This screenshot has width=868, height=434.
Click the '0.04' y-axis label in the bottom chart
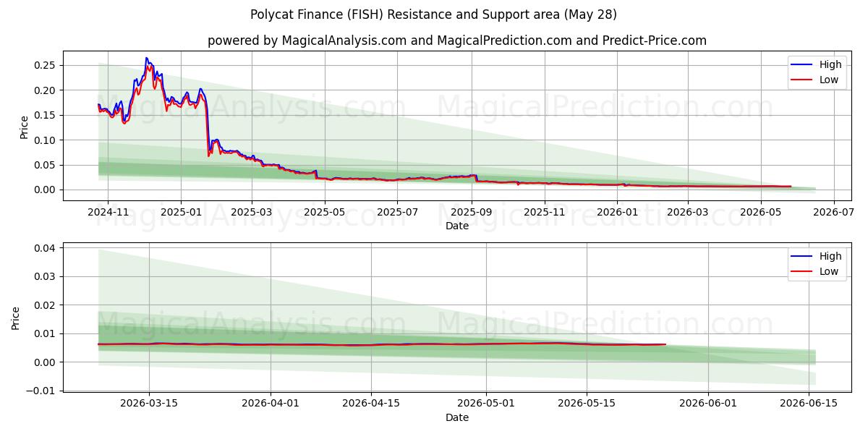(x=46, y=248)
